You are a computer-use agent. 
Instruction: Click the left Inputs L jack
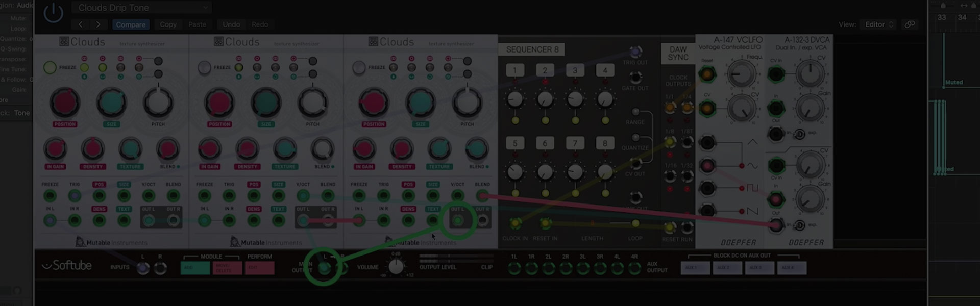143,268
